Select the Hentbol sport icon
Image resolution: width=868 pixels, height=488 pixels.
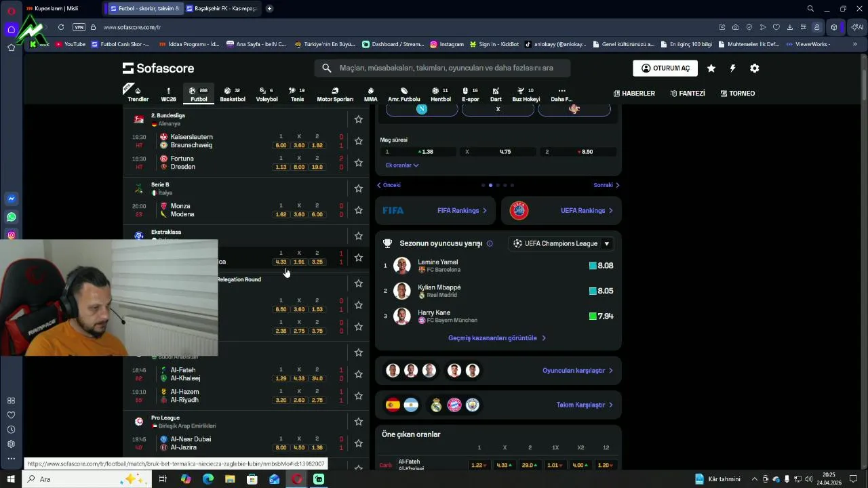[441, 94]
